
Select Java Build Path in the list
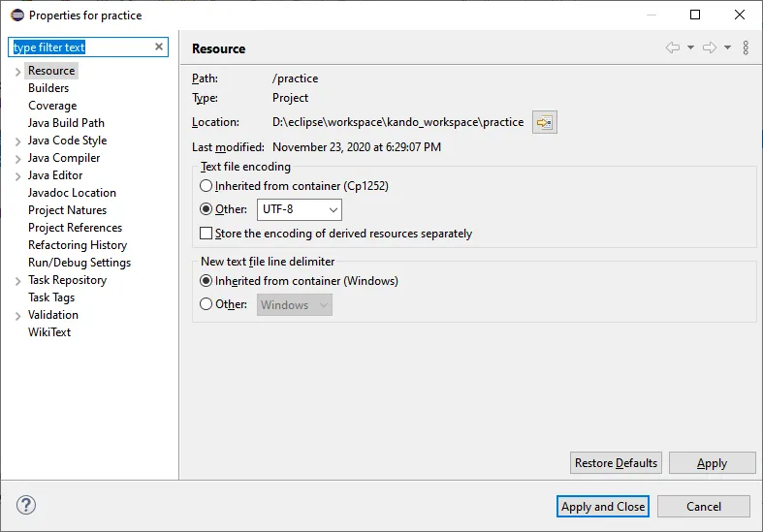click(x=66, y=123)
